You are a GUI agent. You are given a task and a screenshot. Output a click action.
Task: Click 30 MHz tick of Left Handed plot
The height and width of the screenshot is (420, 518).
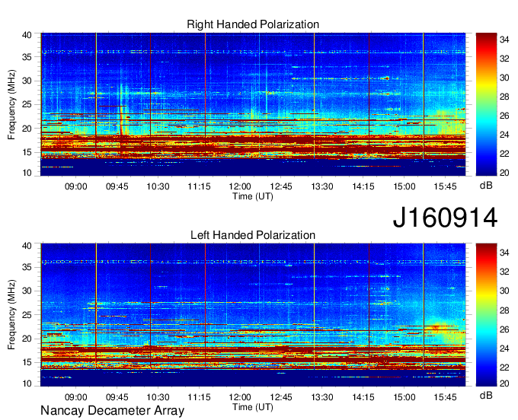click(x=27, y=291)
